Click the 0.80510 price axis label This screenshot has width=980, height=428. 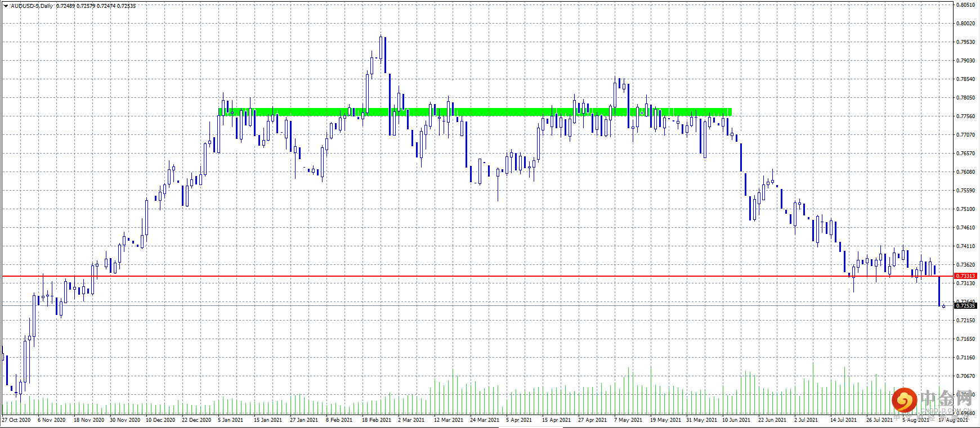(966, 5)
